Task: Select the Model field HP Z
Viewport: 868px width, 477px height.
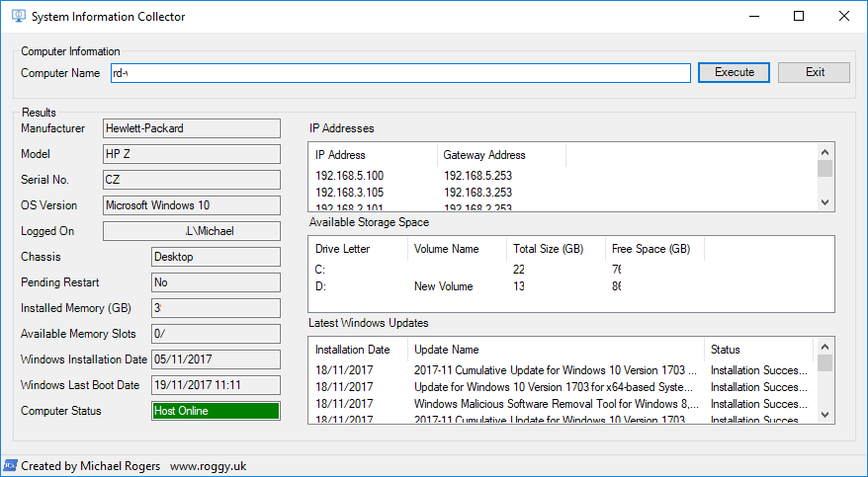Action: coord(192,154)
